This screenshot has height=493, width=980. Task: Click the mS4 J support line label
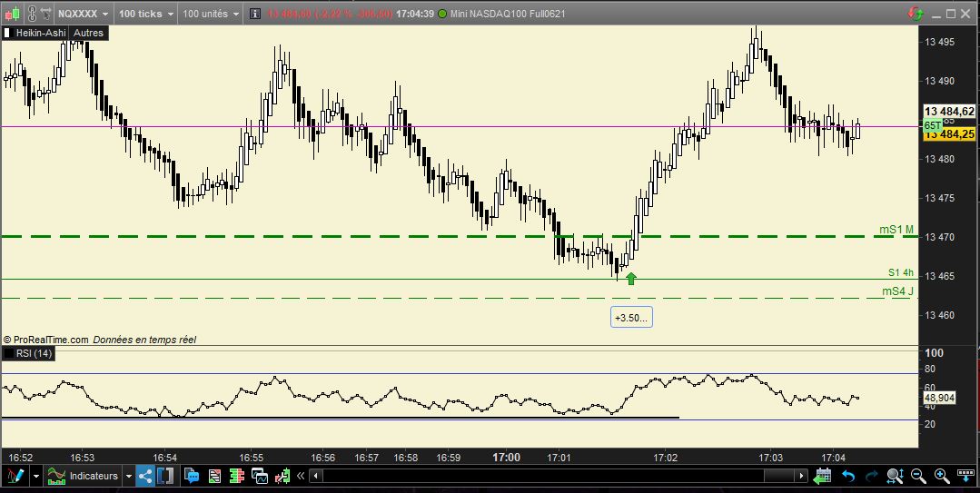897,291
